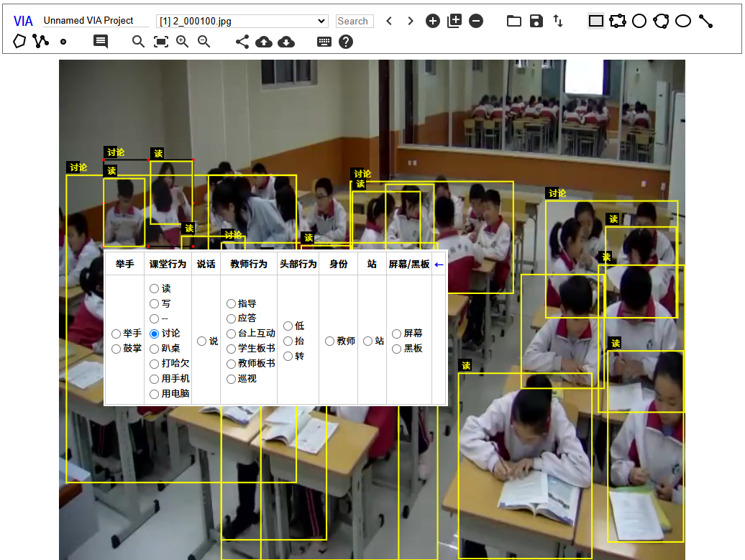
Task: Select 用手机 radio option
Action: (x=154, y=379)
